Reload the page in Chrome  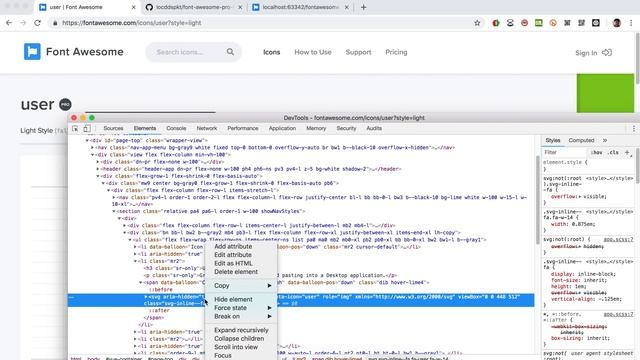(38, 23)
